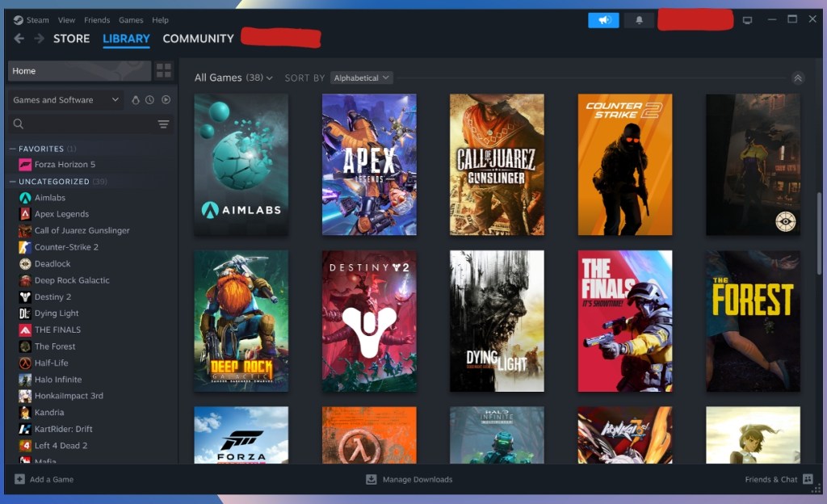Open Dying Light cover art
827x504 pixels.
(x=497, y=321)
